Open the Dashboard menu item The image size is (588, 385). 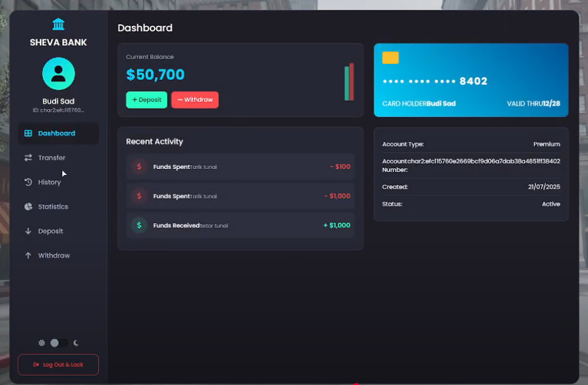[x=58, y=133]
